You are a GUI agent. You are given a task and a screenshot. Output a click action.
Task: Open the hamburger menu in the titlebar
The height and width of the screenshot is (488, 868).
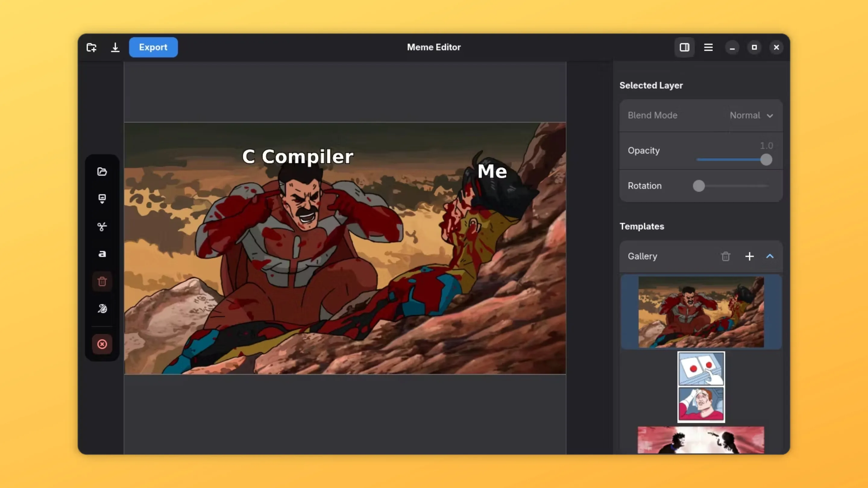(x=709, y=47)
